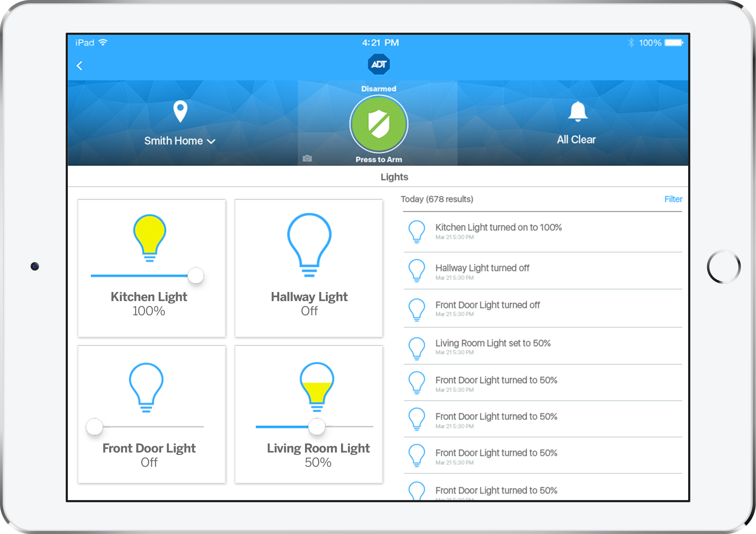Open the Filter dropdown for today's results
The image size is (756, 534).
click(673, 198)
